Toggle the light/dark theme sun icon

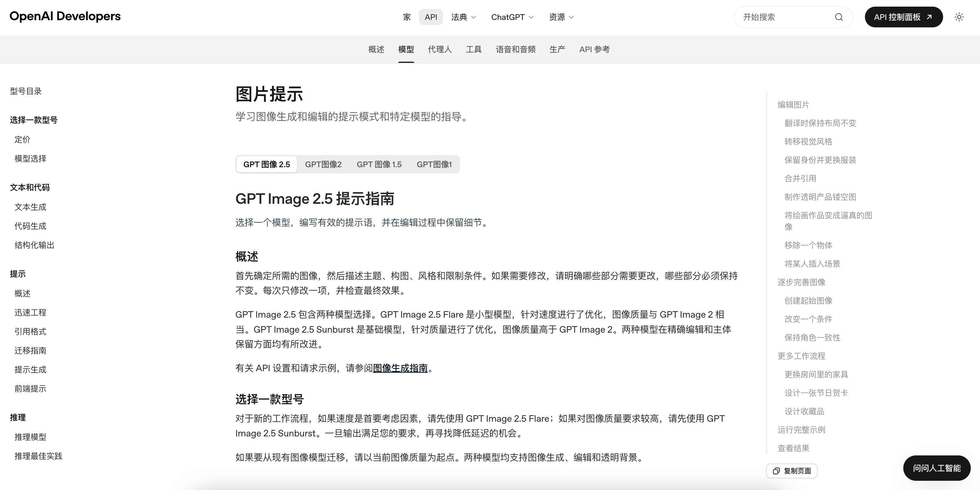click(x=959, y=17)
